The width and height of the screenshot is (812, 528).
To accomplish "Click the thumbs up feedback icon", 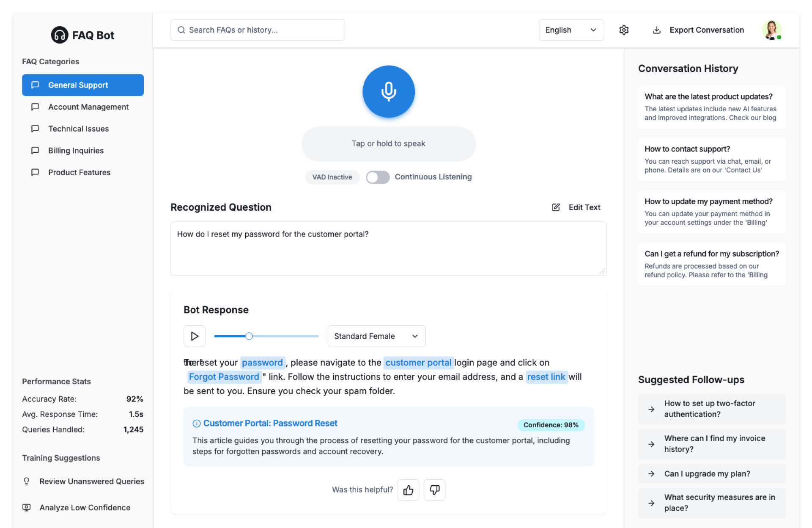I will point(408,490).
